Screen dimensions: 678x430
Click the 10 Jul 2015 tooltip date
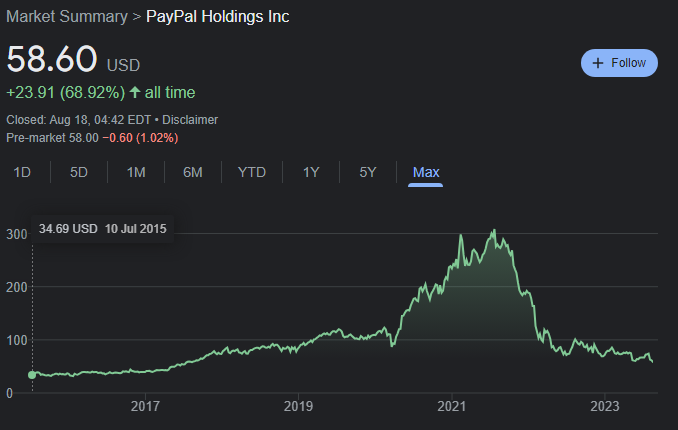[136, 228]
